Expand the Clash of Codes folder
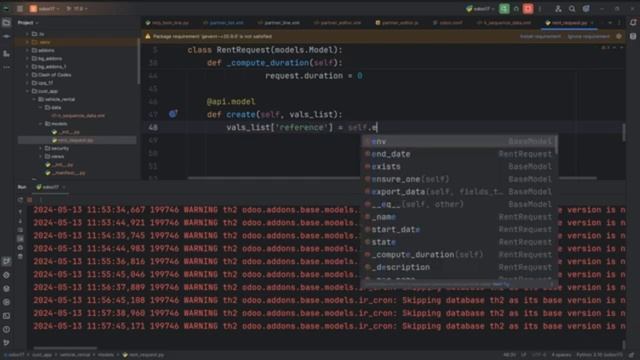Viewport: 640px width, 360px height. pos(27,75)
